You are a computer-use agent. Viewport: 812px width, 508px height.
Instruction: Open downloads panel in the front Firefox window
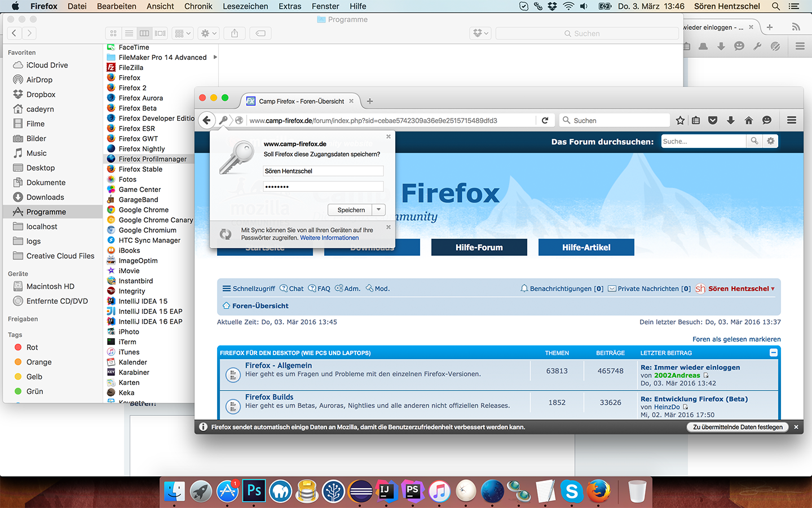(731, 120)
